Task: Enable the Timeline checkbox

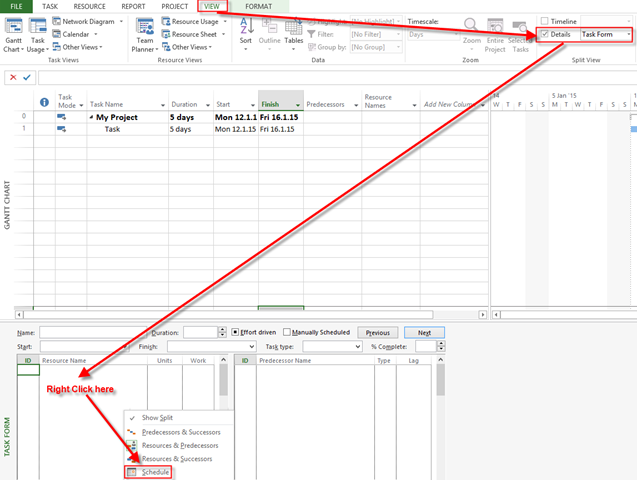Action: (x=545, y=21)
